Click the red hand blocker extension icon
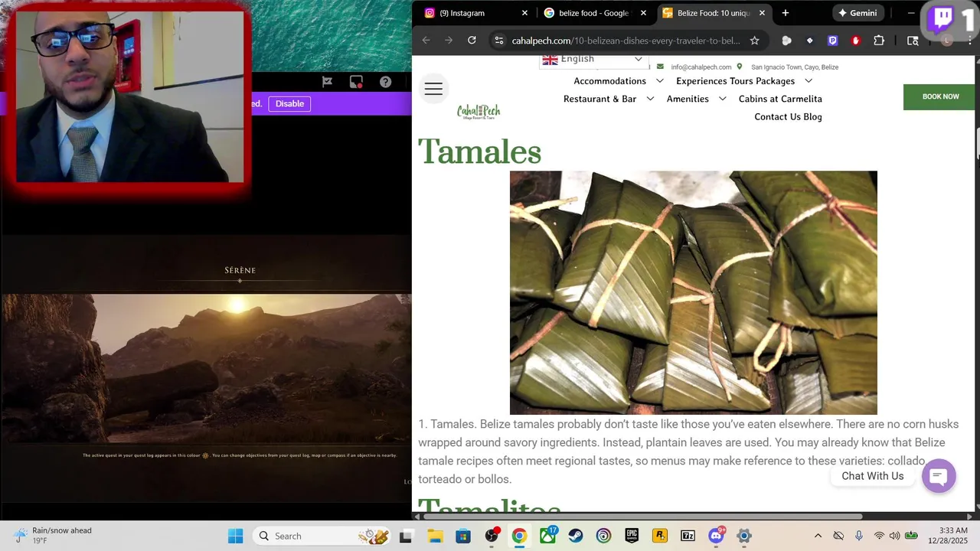This screenshot has width=980, height=551. click(x=855, y=41)
